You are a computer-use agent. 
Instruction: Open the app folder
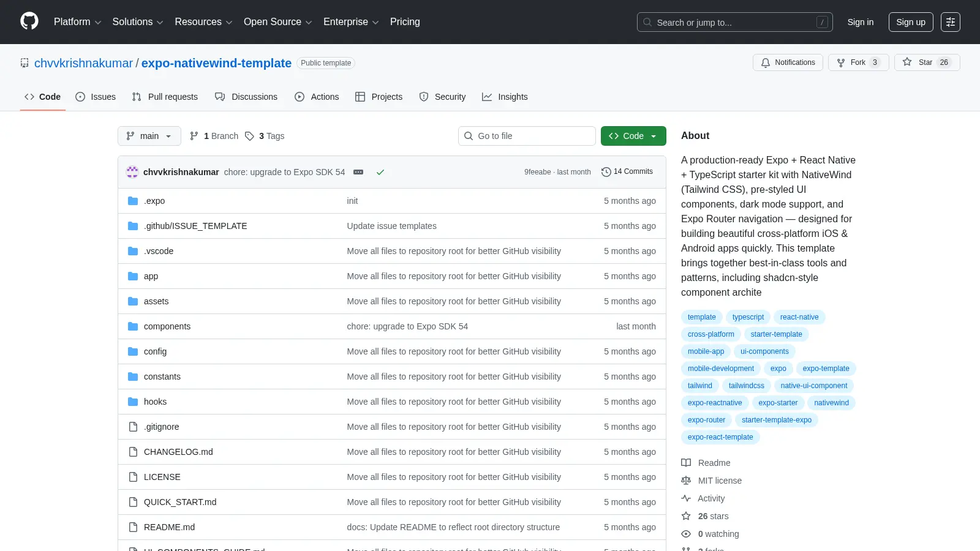point(151,276)
